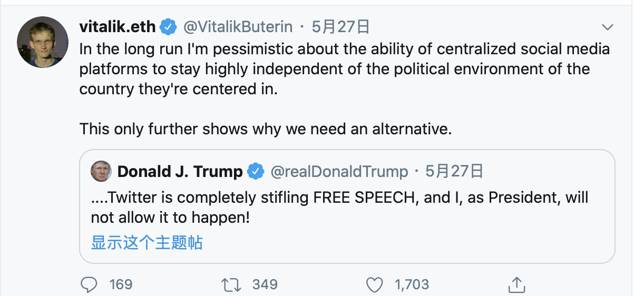Click the reply speech bubble icon

(89, 285)
